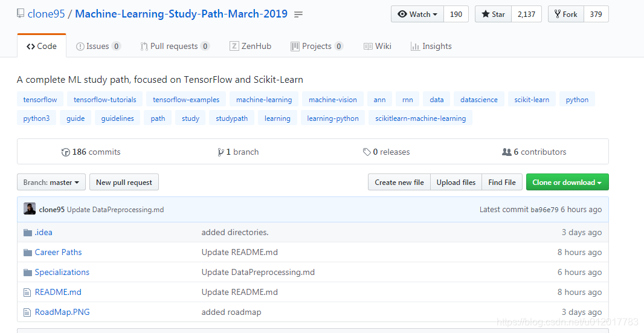Image resolution: width=644 pixels, height=333 pixels.
Task: Click the Upload files button
Action: click(456, 182)
